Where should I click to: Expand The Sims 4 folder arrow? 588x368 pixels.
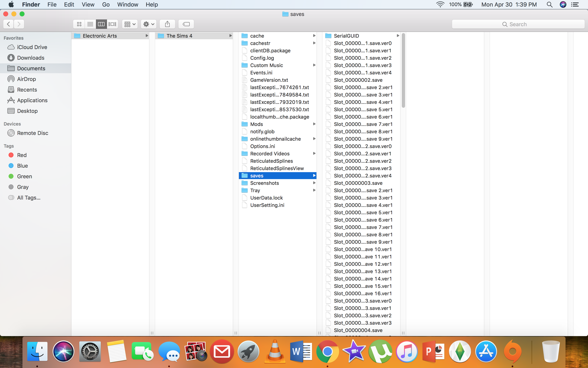231,36
